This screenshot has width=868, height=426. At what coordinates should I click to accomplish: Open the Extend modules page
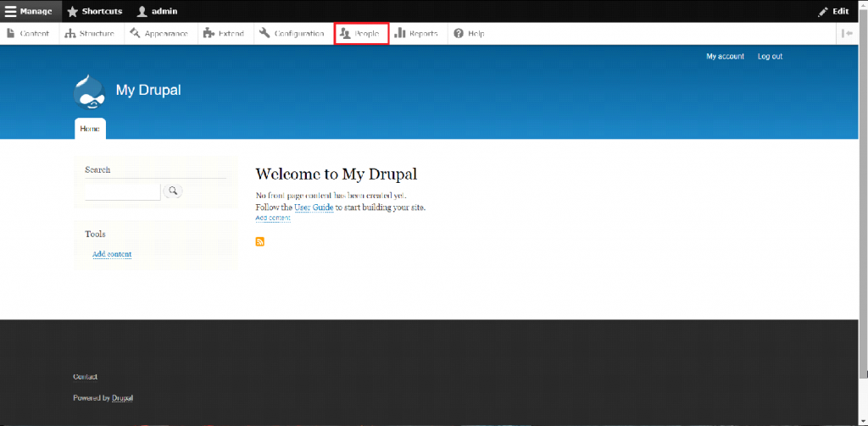tap(224, 34)
